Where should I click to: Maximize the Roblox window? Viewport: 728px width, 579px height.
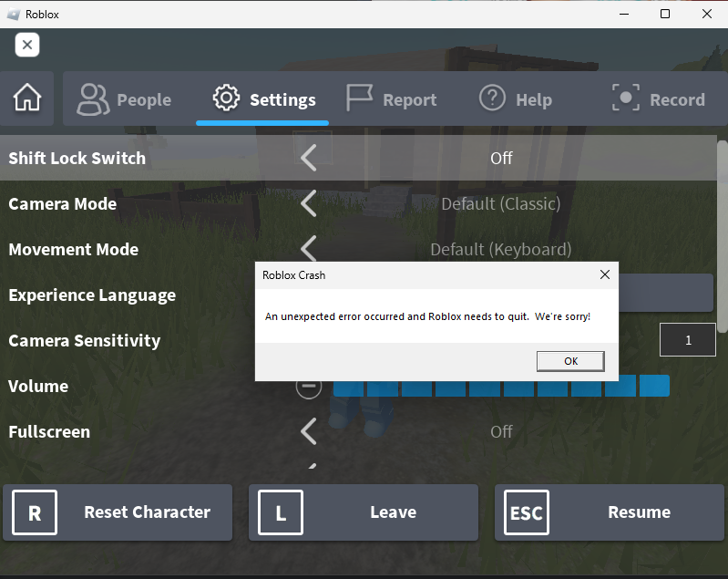click(665, 14)
